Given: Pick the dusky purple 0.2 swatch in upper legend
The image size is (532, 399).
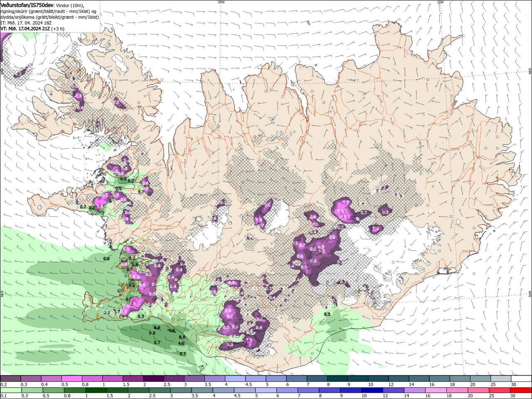Looking at the screenshot, I should pyautogui.click(x=10, y=379).
